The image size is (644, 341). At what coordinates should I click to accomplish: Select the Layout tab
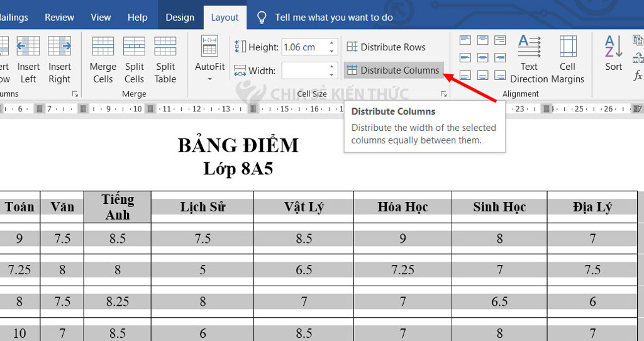[225, 17]
